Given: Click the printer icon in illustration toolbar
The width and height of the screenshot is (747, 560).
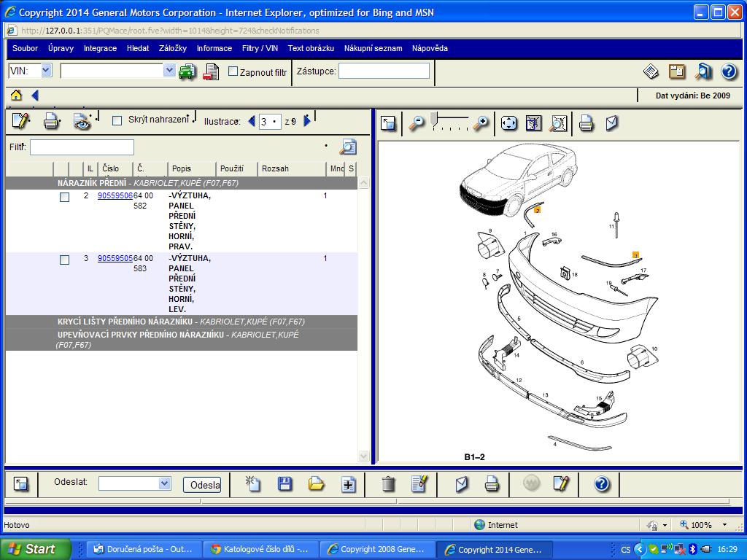Looking at the screenshot, I should click(x=586, y=123).
